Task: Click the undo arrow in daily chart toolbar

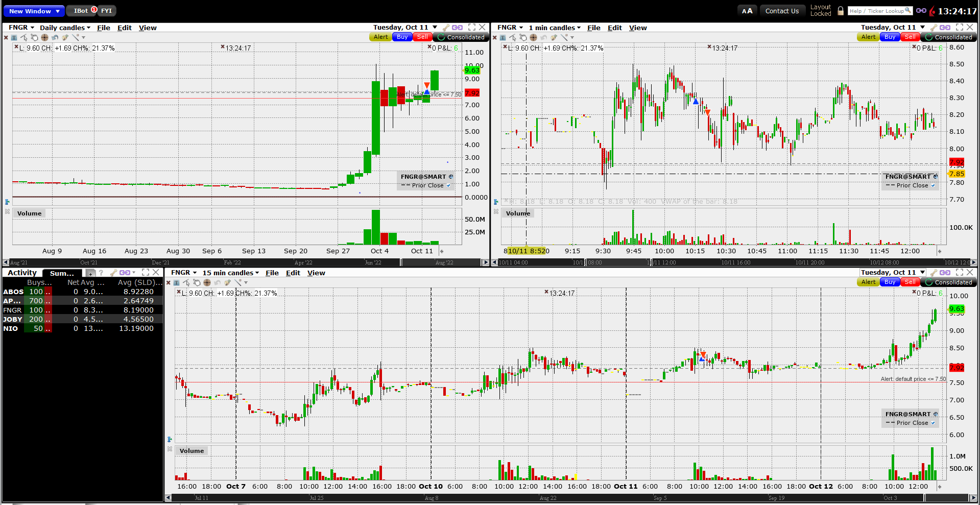Action: coord(55,38)
